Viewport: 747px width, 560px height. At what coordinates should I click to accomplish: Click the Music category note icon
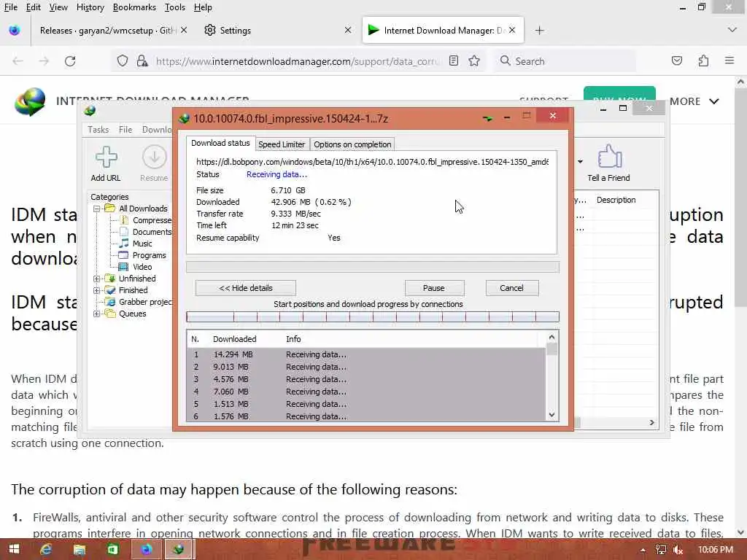[124, 244]
